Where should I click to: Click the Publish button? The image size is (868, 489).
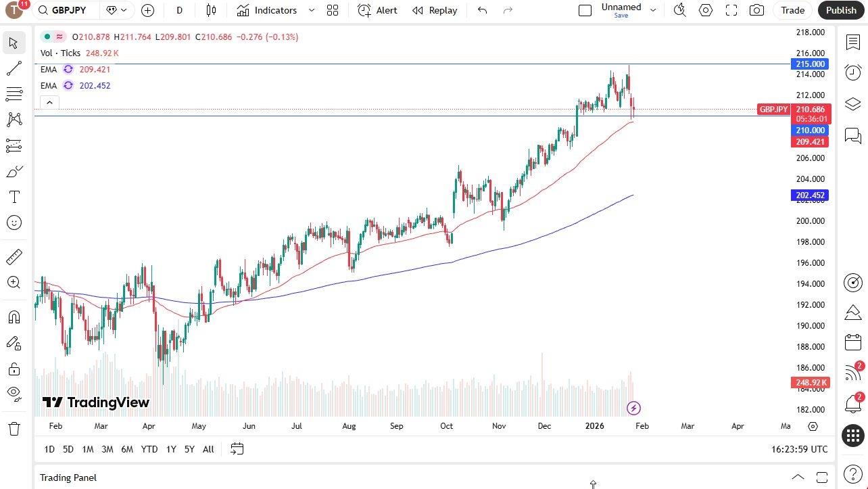(x=841, y=10)
